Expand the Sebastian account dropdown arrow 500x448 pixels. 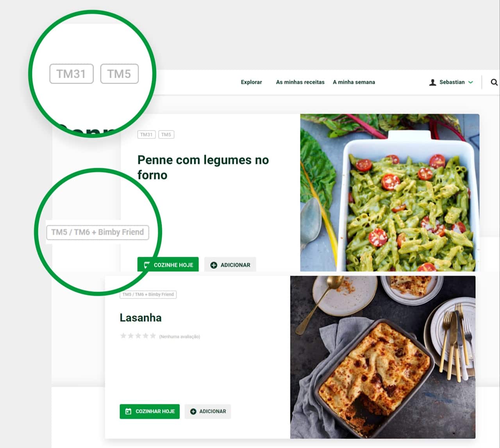[471, 82]
